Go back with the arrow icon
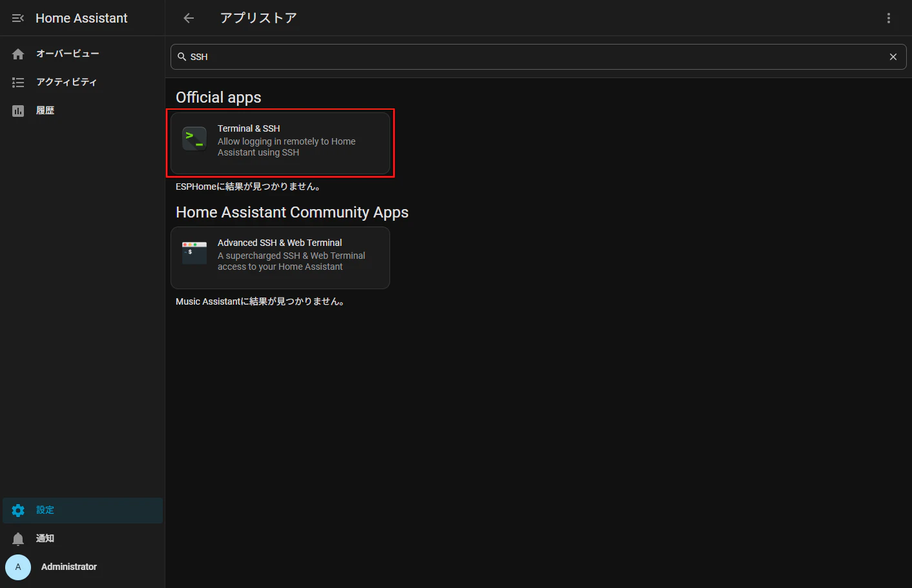912x588 pixels. point(189,18)
